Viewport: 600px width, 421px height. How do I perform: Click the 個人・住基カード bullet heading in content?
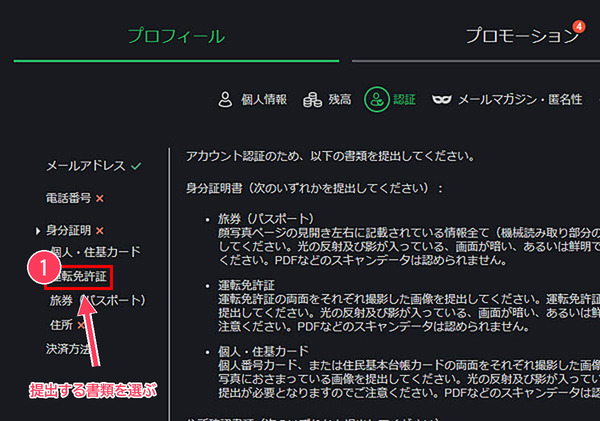(263, 351)
